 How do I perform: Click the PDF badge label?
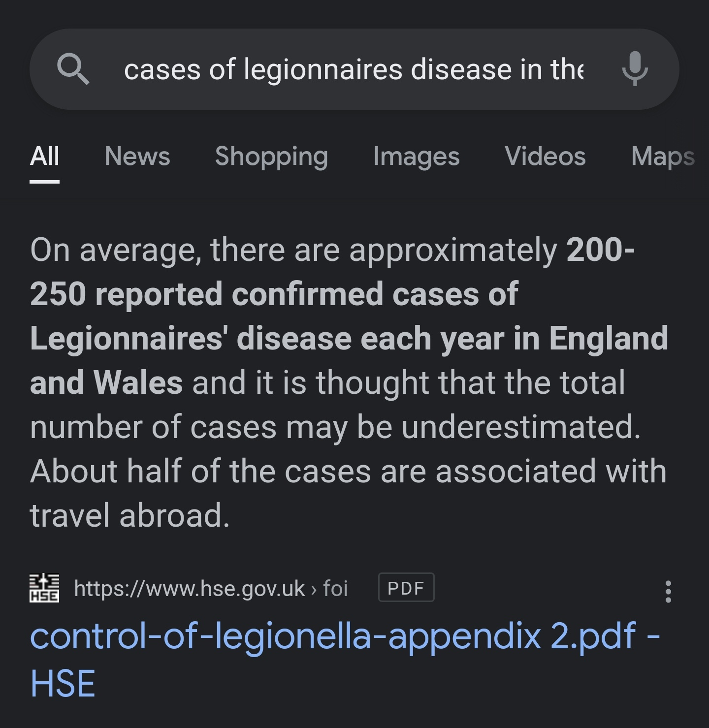tap(406, 588)
